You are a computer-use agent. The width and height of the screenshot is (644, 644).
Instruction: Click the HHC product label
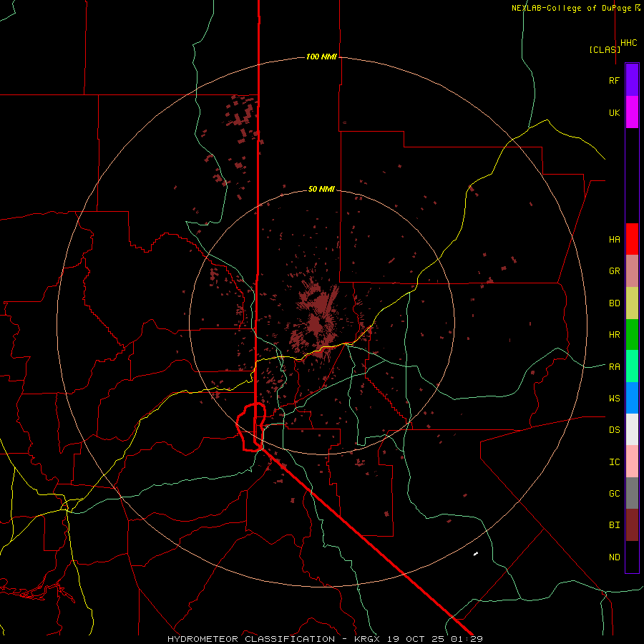coord(629,43)
